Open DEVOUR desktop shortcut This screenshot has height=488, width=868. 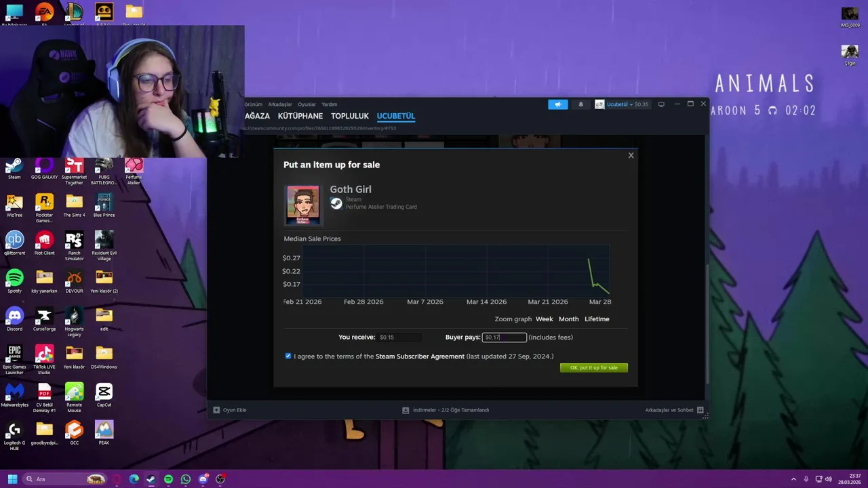click(74, 282)
